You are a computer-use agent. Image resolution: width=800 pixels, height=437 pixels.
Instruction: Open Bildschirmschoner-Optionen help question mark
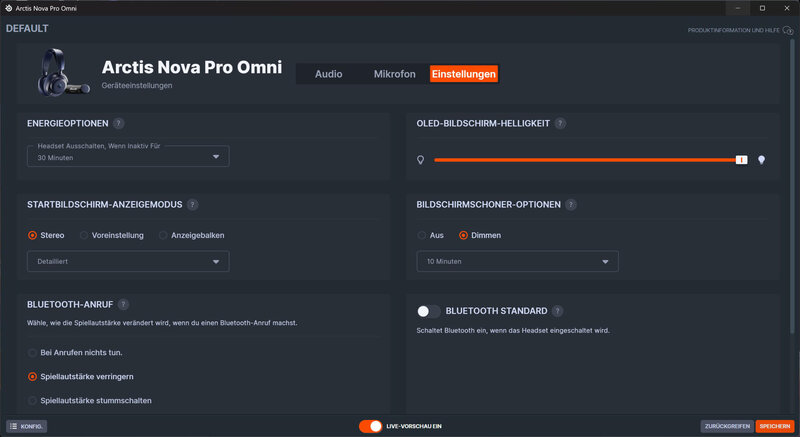point(571,204)
